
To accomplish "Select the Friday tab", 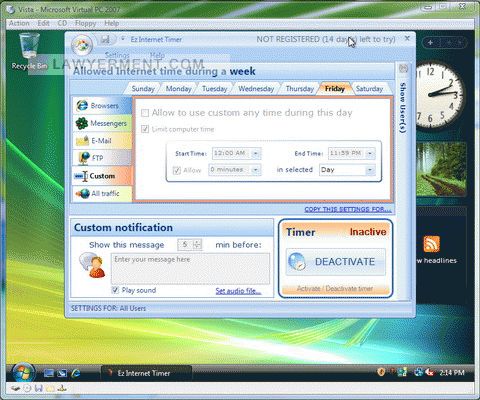I will [x=335, y=89].
